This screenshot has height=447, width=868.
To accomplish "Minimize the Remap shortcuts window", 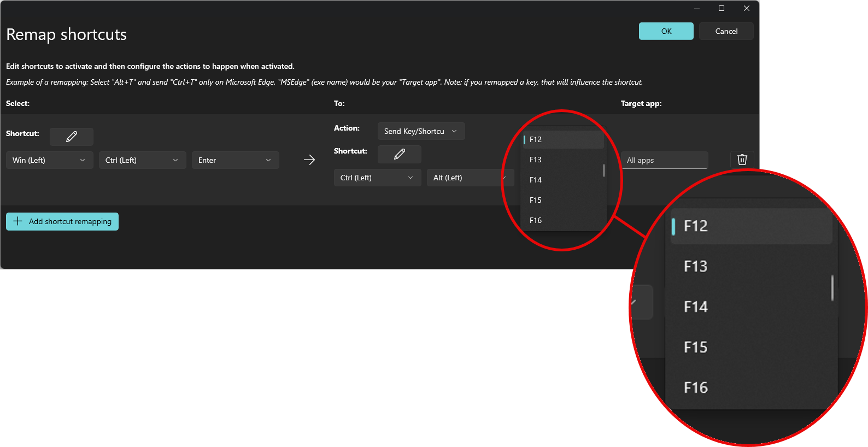I will pos(697,8).
